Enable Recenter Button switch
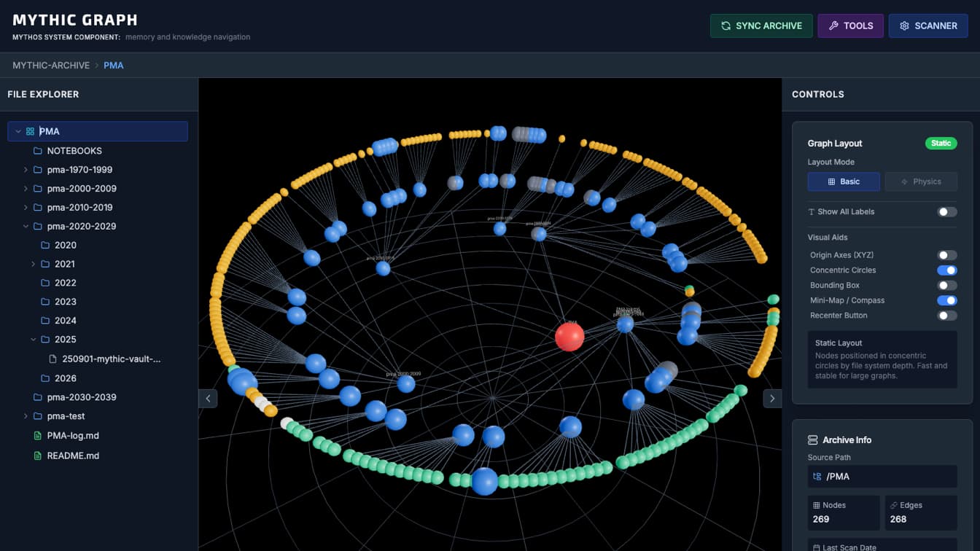 [947, 316]
